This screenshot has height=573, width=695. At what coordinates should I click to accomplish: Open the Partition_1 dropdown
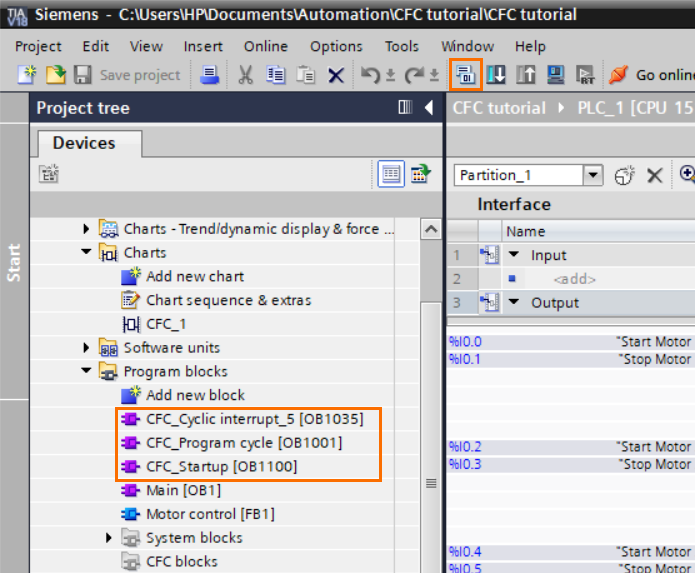click(593, 175)
